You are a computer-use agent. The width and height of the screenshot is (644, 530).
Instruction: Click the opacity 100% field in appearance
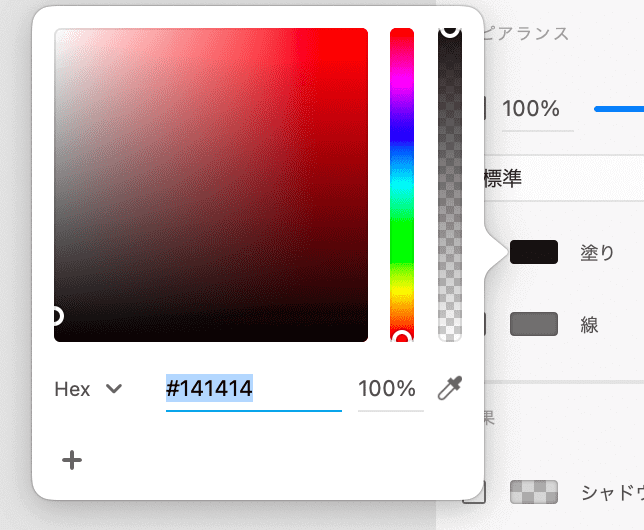(x=537, y=110)
